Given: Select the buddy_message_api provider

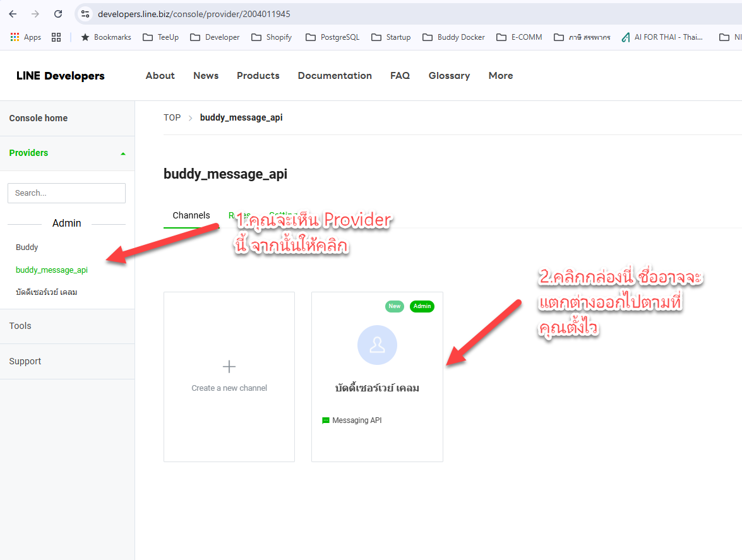Looking at the screenshot, I should [52, 270].
